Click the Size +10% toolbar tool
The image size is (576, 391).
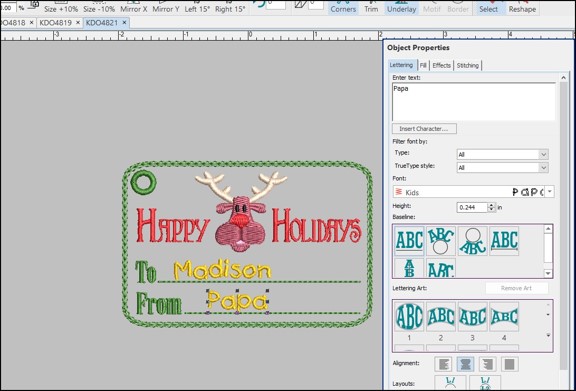click(x=61, y=7)
